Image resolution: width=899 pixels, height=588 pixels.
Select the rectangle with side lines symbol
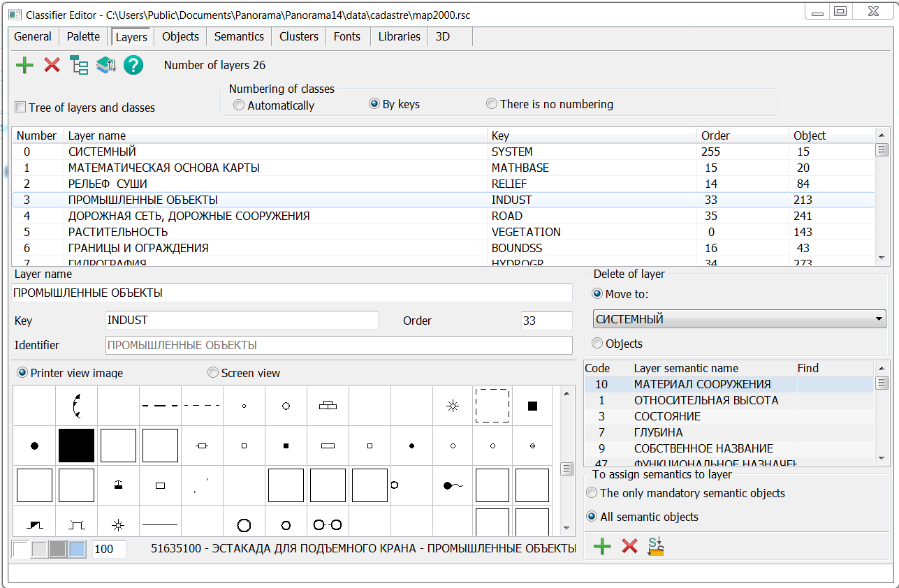tap(202, 446)
